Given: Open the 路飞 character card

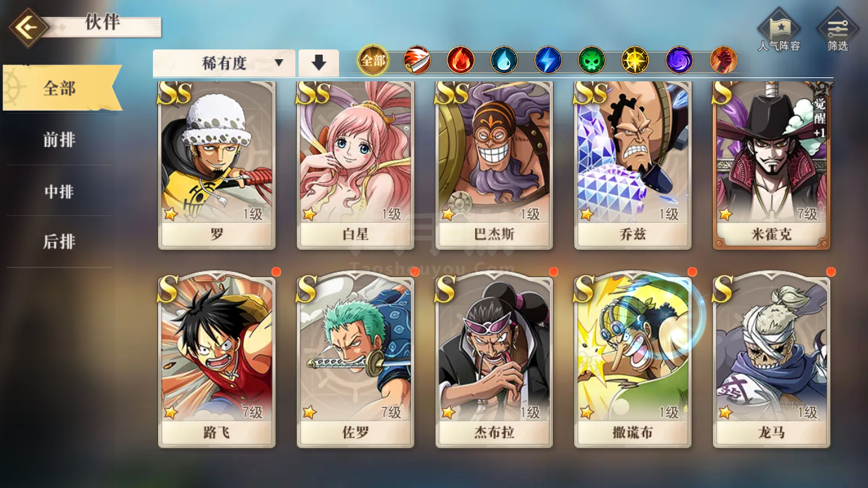Looking at the screenshot, I should 217,361.
